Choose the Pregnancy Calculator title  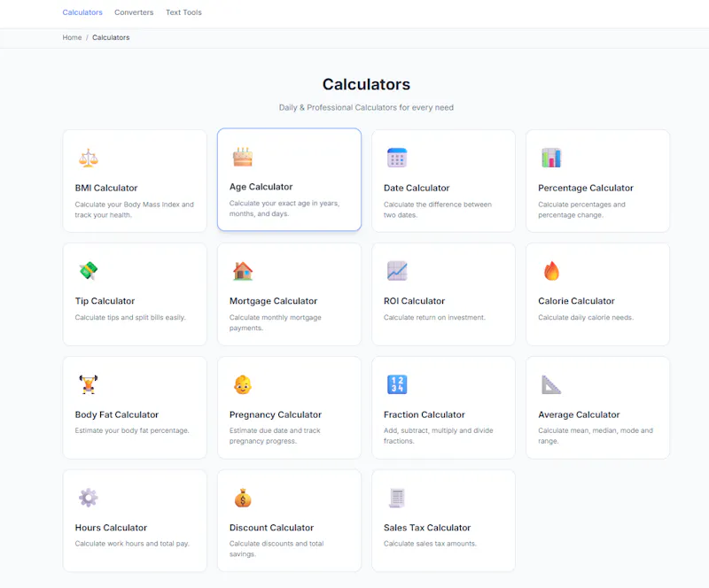tap(276, 414)
